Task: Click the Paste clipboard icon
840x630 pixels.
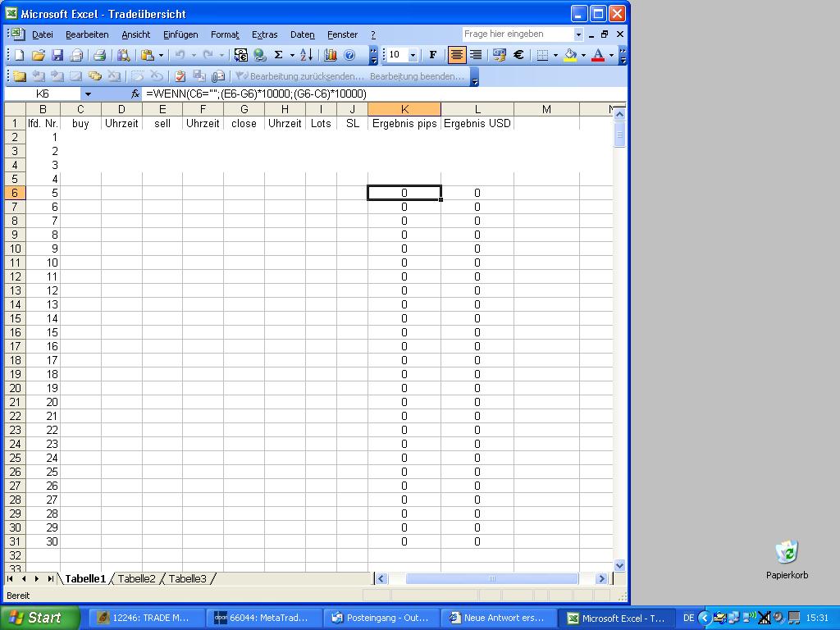Action: coord(148,55)
